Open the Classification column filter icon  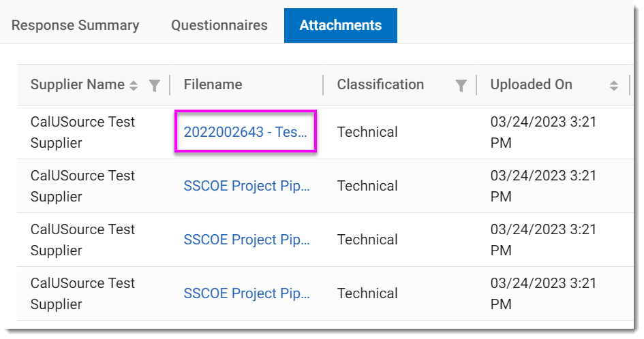tap(461, 85)
